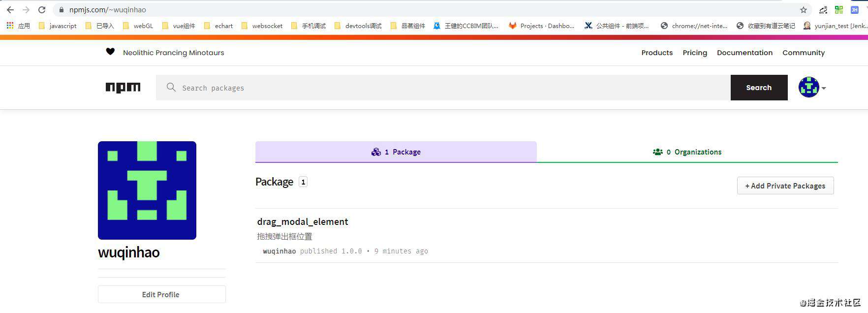This screenshot has width=868, height=313.
Task: Open the 手机调试 bookmark folder
Action: click(309, 26)
